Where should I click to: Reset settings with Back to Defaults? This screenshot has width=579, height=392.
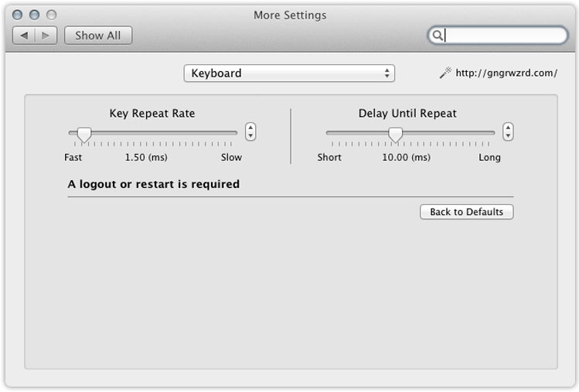pyautogui.click(x=466, y=212)
